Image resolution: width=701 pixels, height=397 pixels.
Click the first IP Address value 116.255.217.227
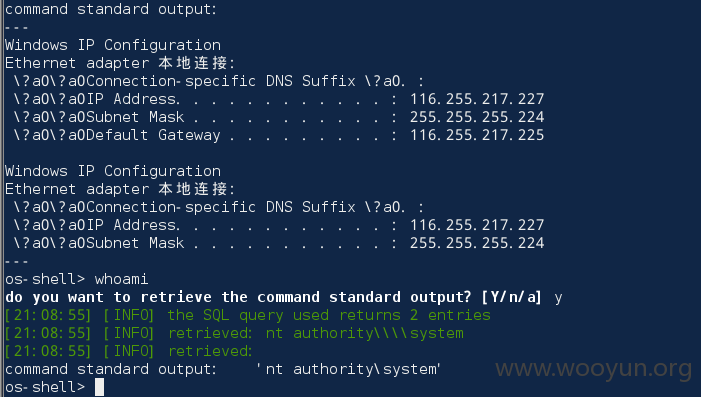coord(477,99)
